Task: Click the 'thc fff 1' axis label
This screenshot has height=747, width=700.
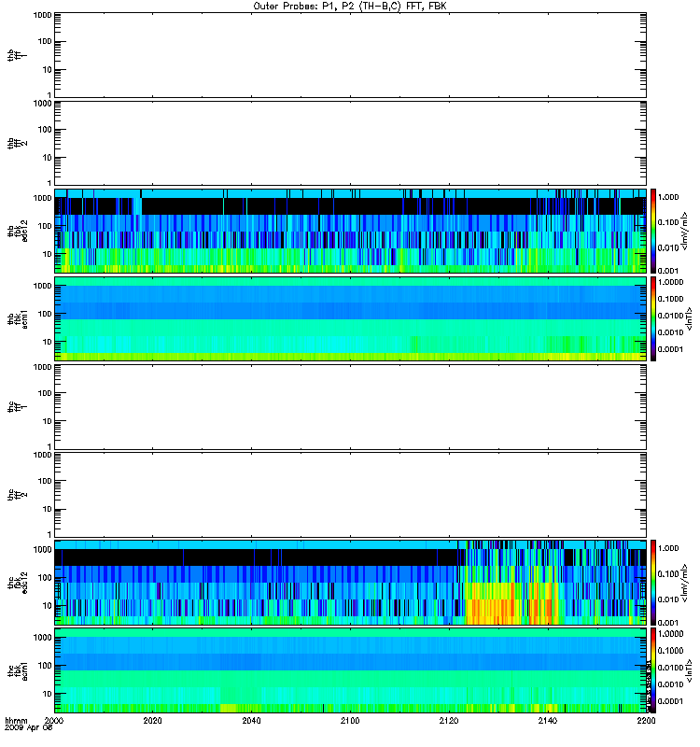Action: click(x=17, y=407)
